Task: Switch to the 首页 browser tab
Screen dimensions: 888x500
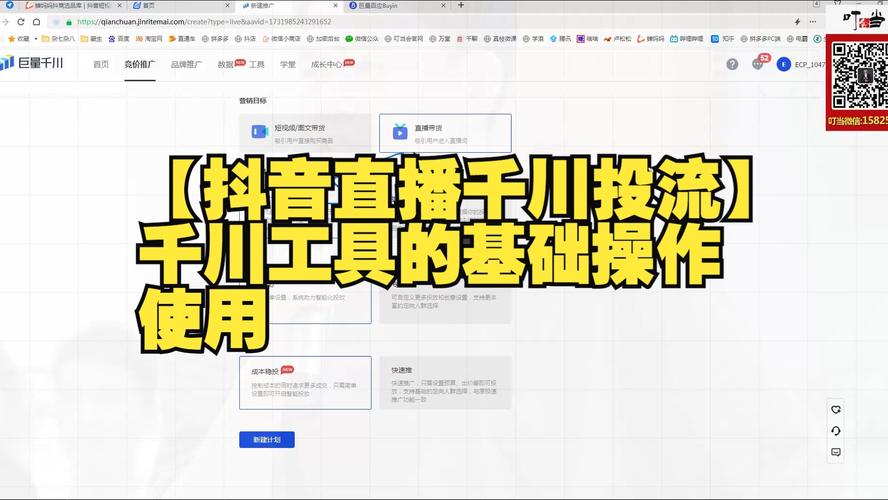Action: pos(181,5)
